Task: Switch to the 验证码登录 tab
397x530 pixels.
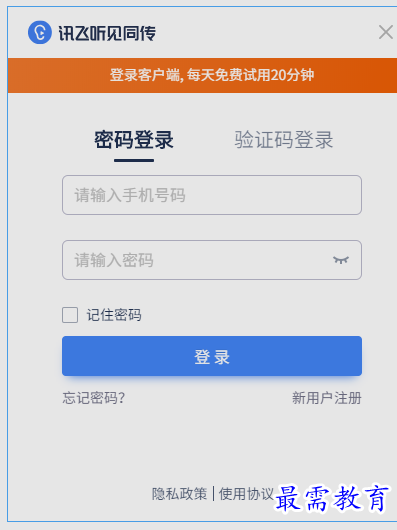Action: (x=284, y=140)
